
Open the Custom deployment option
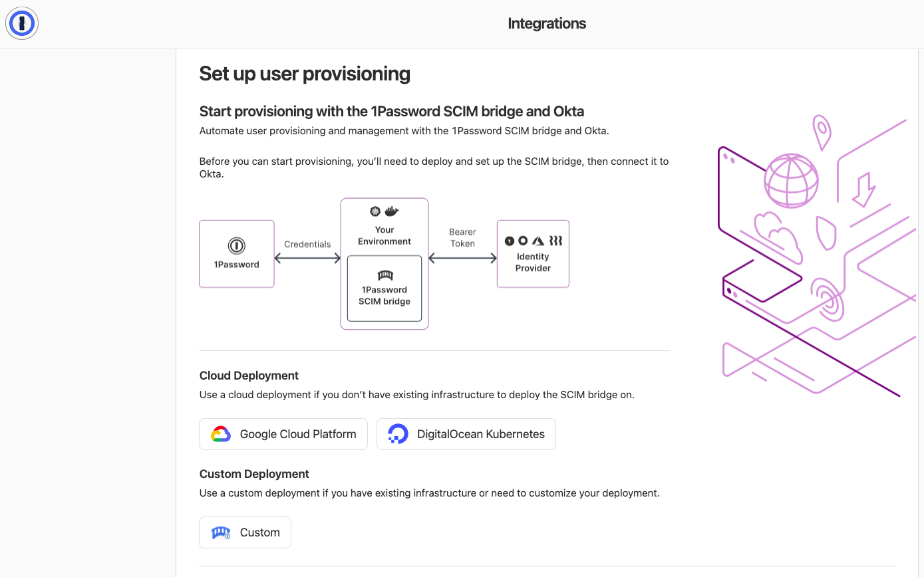click(x=245, y=532)
